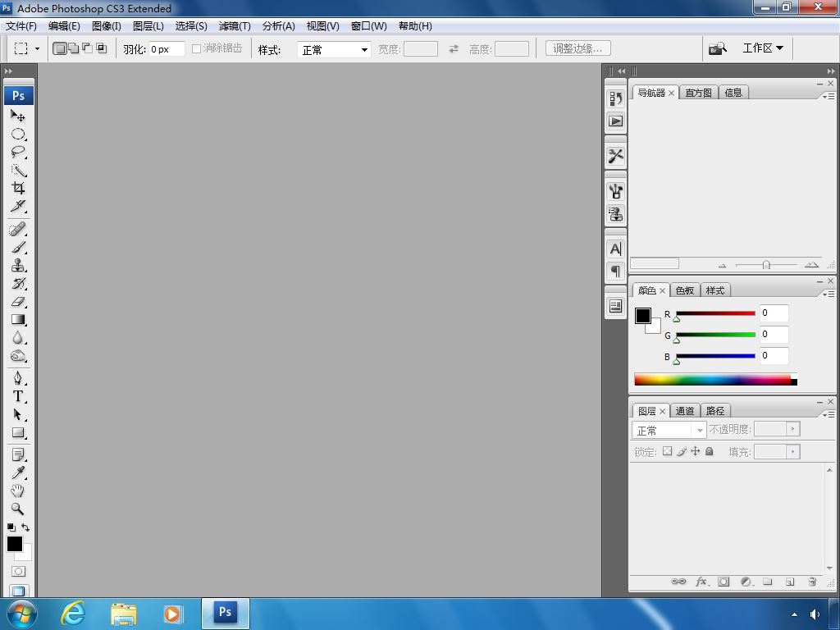The height and width of the screenshot is (630, 840).
Task: Toggle lock position
Action: click(696, 451)
